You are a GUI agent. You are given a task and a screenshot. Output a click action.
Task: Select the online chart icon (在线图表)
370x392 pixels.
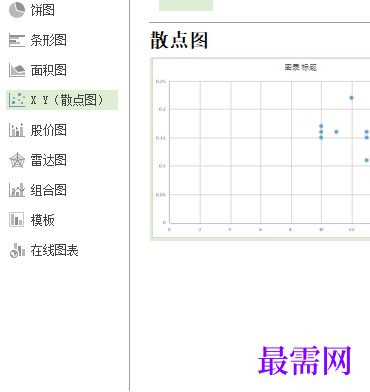pos(17,250)
